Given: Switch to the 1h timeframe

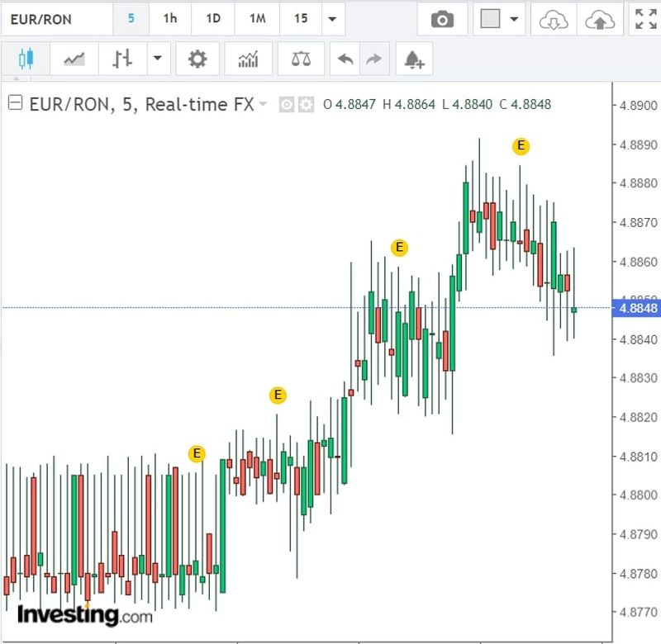Looking at the screenshot, I should pos(169,19).
